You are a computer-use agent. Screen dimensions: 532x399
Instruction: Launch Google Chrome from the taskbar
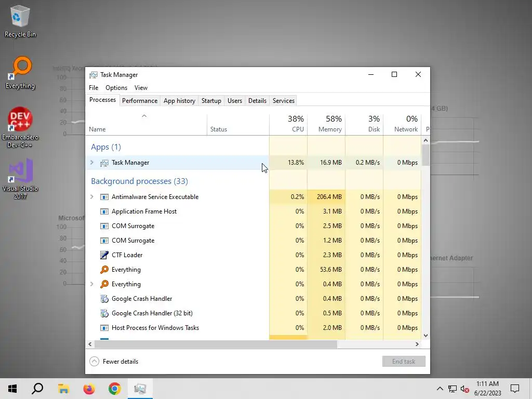pos(115,389)
